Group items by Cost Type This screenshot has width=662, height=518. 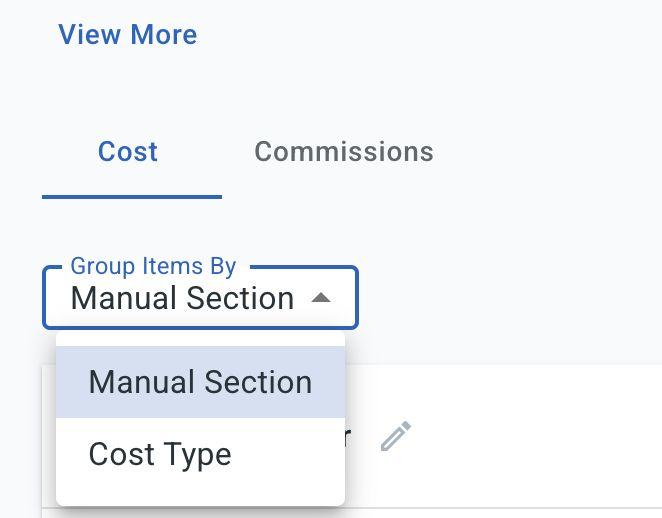[160, 454]
